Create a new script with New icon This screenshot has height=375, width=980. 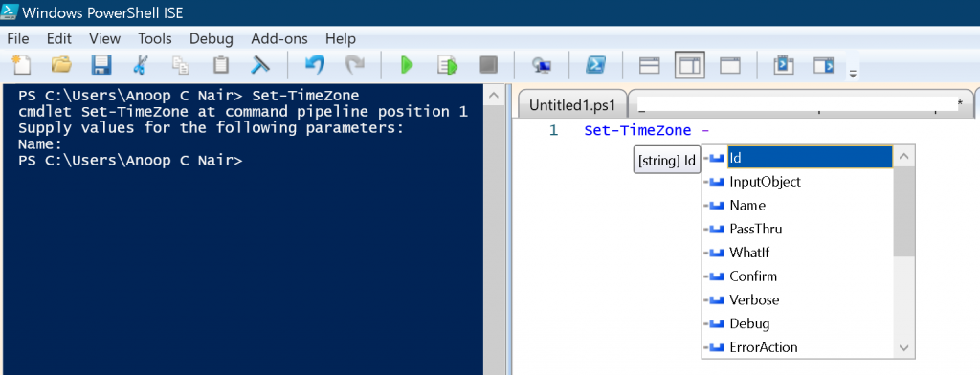(x=22, y=64)
